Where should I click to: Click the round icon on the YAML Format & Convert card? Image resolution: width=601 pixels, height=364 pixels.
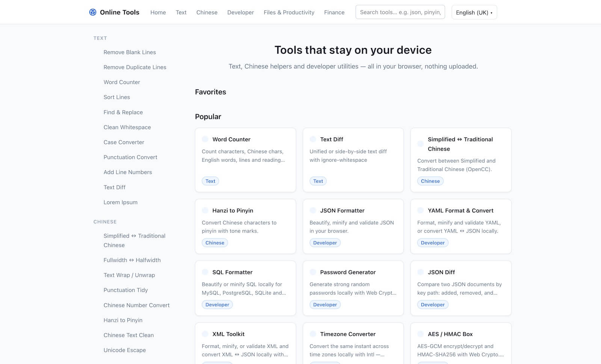tap(421, 211)
